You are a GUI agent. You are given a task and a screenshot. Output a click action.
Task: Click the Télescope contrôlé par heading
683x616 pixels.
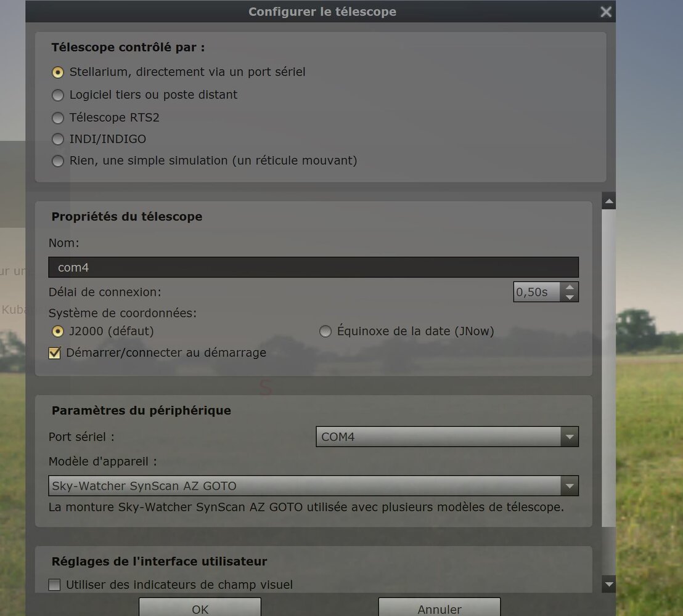point(128,47)
